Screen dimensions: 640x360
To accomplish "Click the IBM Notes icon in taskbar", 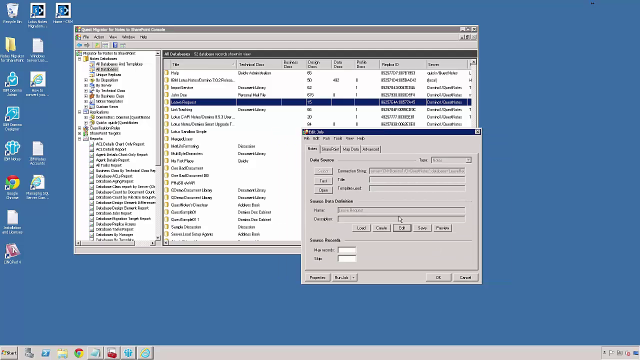I will point(129,353).
